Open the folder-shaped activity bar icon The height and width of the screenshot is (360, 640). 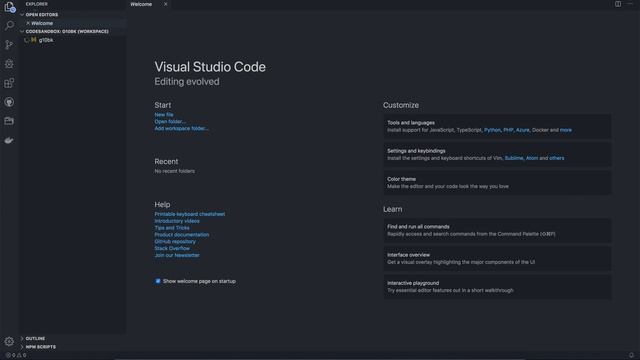click(9, 121)
